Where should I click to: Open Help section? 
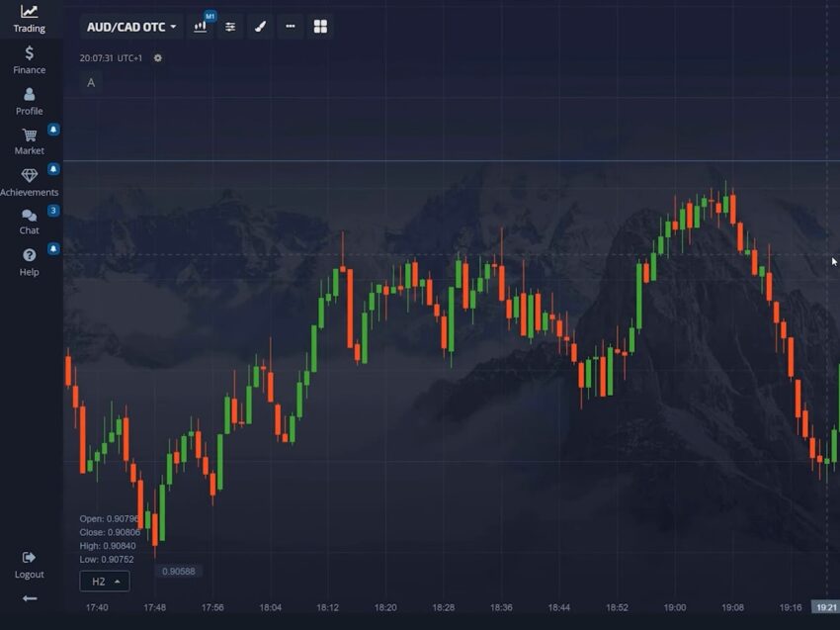(x=29, y=263)
